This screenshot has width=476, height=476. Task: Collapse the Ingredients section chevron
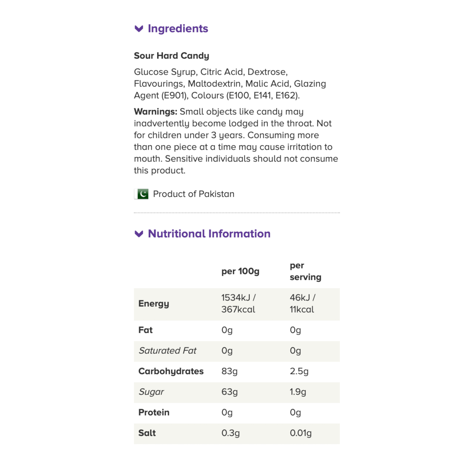[139, 29]
